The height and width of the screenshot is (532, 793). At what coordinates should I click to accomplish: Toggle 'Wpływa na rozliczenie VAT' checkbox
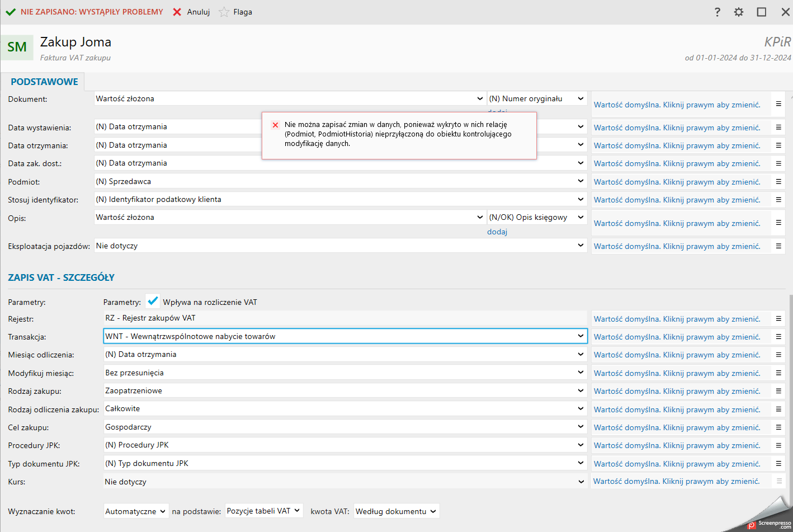[153, 302]
